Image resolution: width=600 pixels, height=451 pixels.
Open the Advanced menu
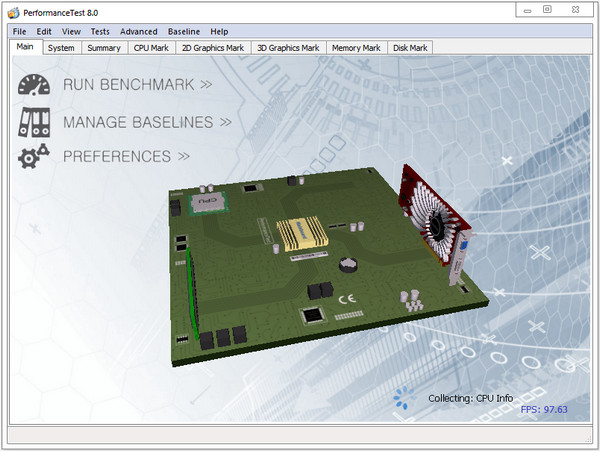[x=138, y=32]
